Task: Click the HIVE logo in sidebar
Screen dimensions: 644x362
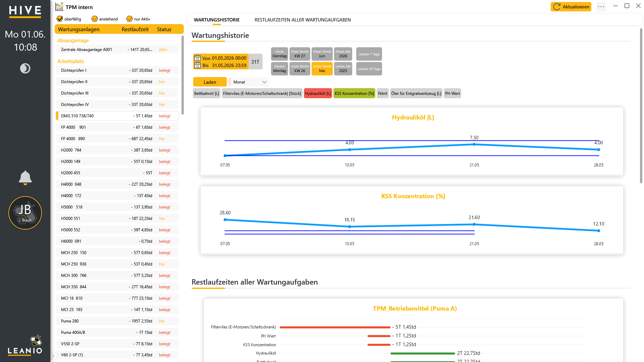Action: 25,12
